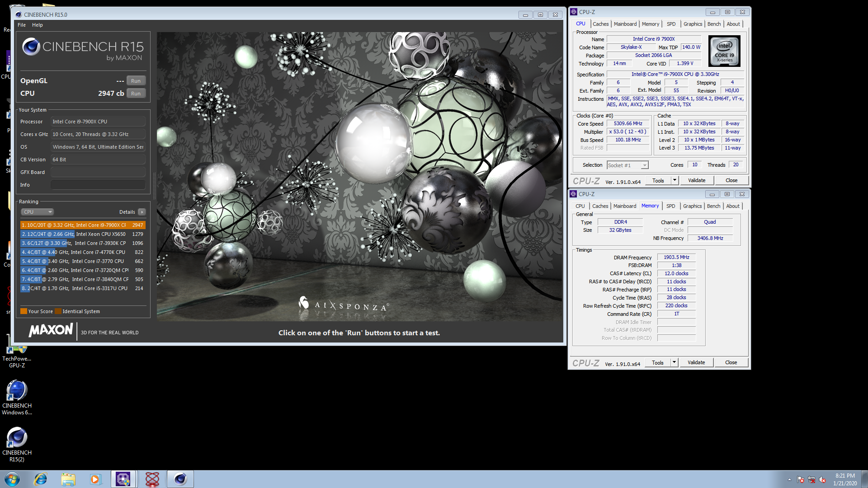The image size is (868, 488).
Task: Run the CPU benchmark test
Action: (x=136, y=94)
